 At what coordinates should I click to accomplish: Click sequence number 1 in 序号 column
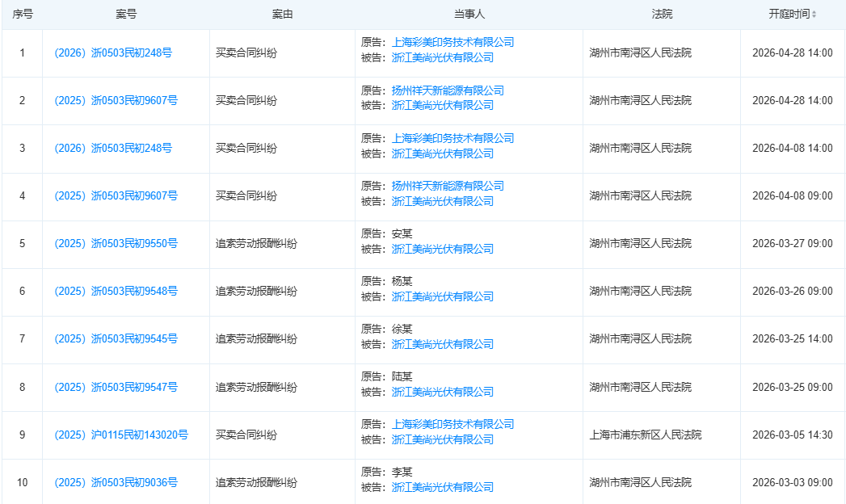coord(22,52)
